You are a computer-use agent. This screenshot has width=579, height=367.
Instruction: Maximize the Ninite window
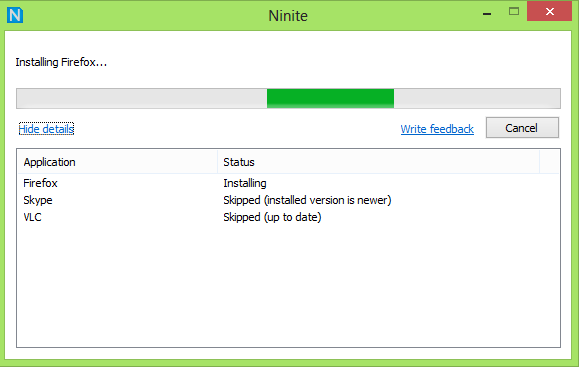click(x=514, y=11)
